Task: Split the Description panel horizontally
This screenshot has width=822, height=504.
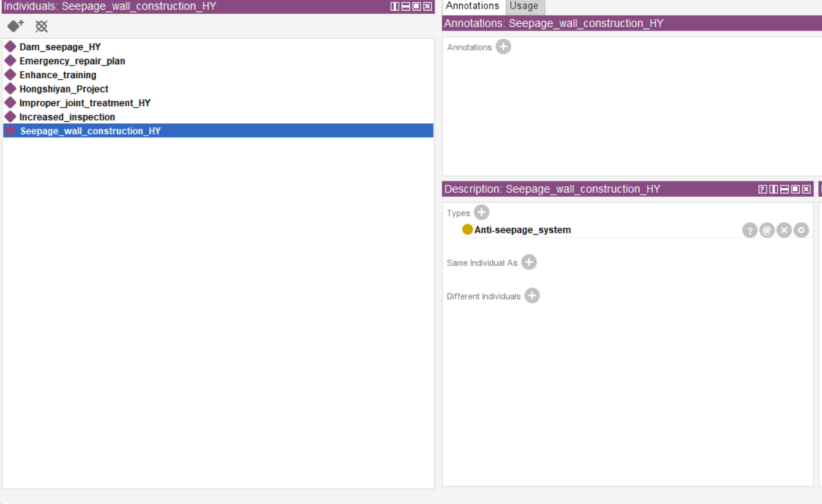Action: [x=785, y=189]
